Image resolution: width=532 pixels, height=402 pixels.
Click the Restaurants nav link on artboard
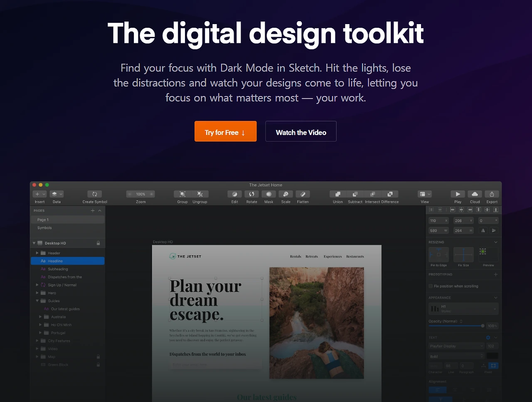(x=355, y=256)
